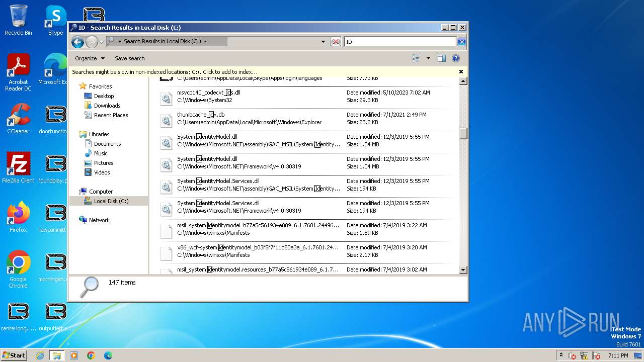The width and height of the screenshot is (644, 362).
Task: Launch Internet Explorer from the taskbar
Action: click(x=40, y=355)
